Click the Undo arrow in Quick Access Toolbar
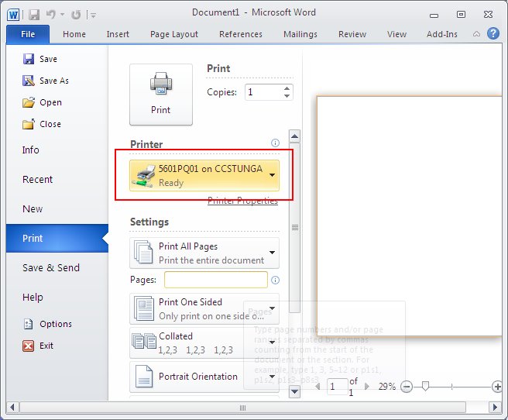Image resolution: width=508 pixels, height=420 pixels. [x=50, y=14]
